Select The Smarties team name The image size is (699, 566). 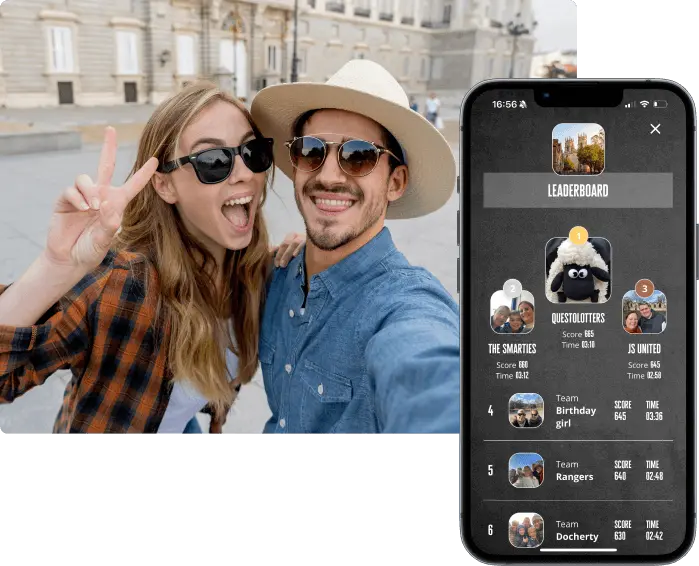[x=512, y=349]
